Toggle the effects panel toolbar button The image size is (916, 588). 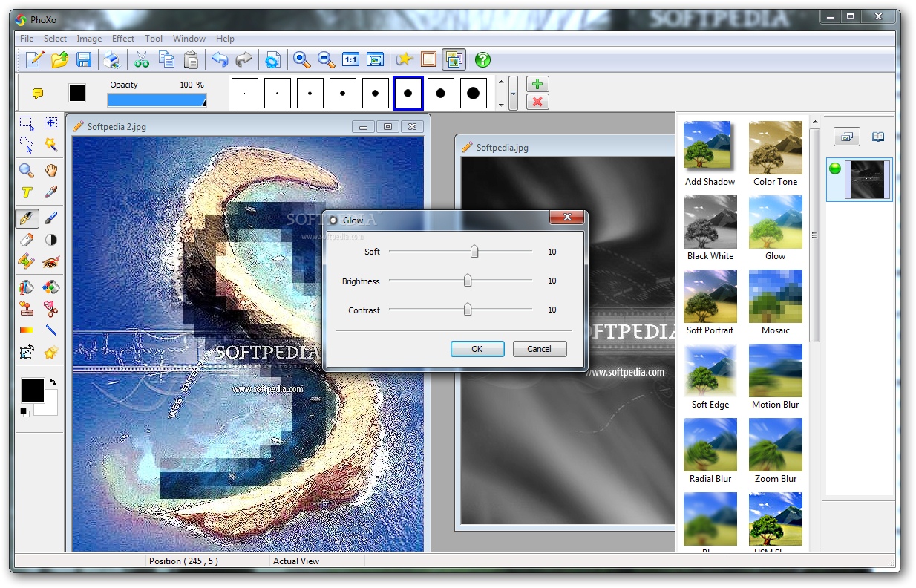pos(454,59)
